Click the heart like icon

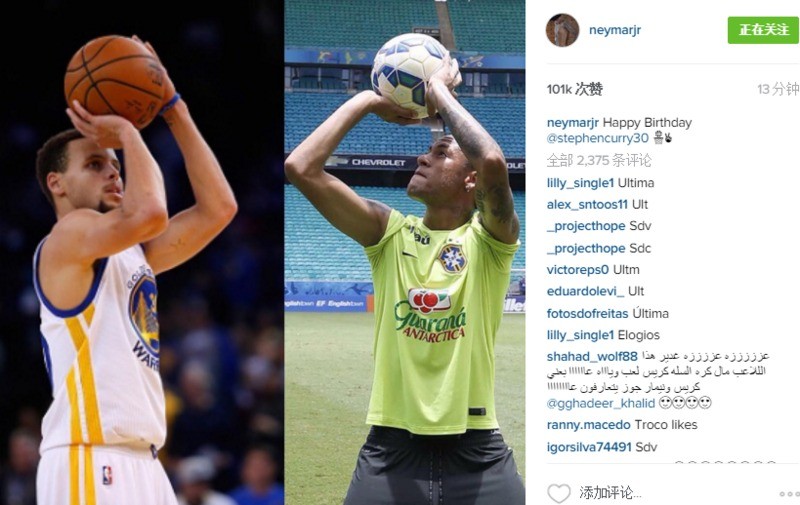[559, 493]
